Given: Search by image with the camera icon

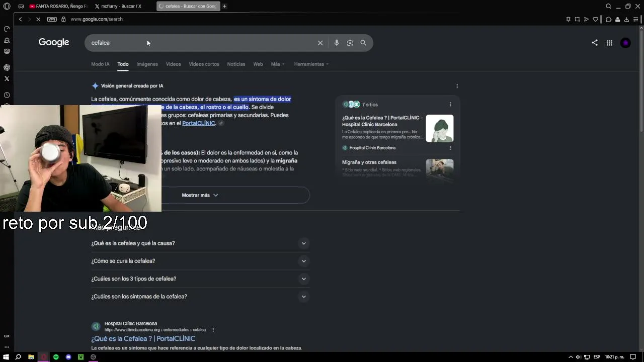Looking at the screenshot, I should click(x=350, y=43).
